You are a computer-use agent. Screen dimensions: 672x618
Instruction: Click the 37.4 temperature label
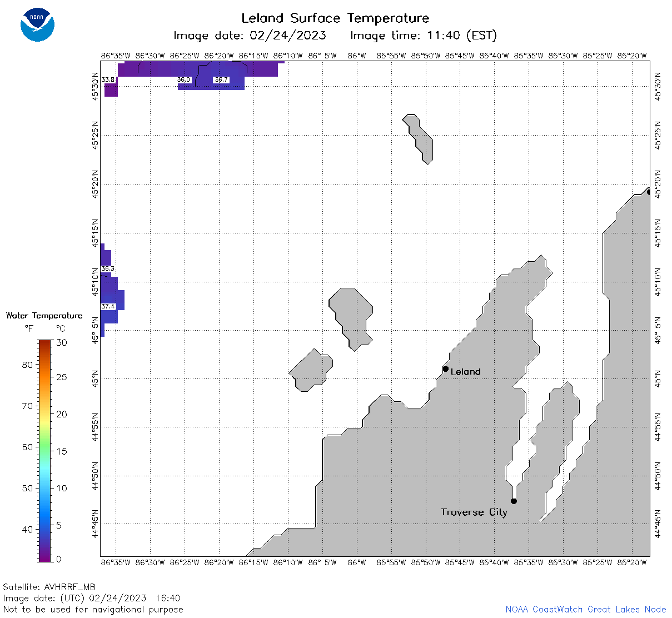108,306
